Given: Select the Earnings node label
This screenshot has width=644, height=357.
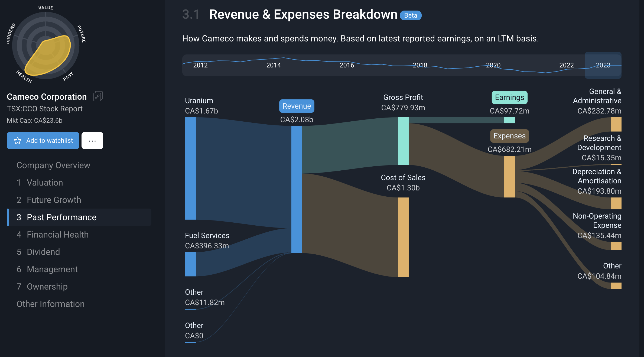Looking at the screenshot, I should pyautogui.click(x=509, y=98).
